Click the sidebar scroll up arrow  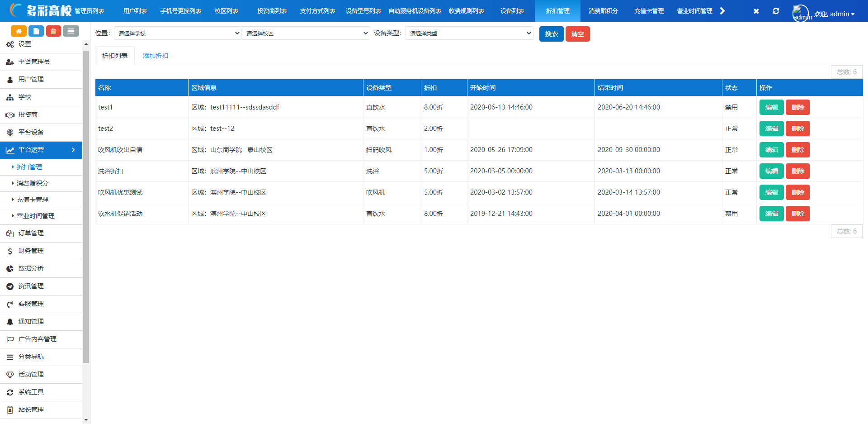click(86, 44)
